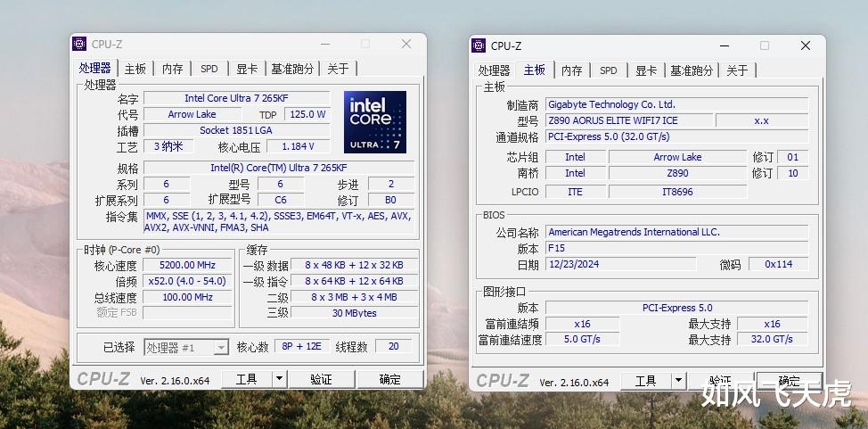Close the left CPU-Z window

click(406, 44)
